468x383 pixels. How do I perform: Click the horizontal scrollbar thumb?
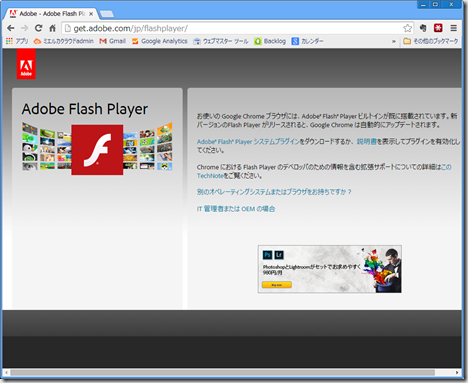pyautogui.click(x=222, y=373)
